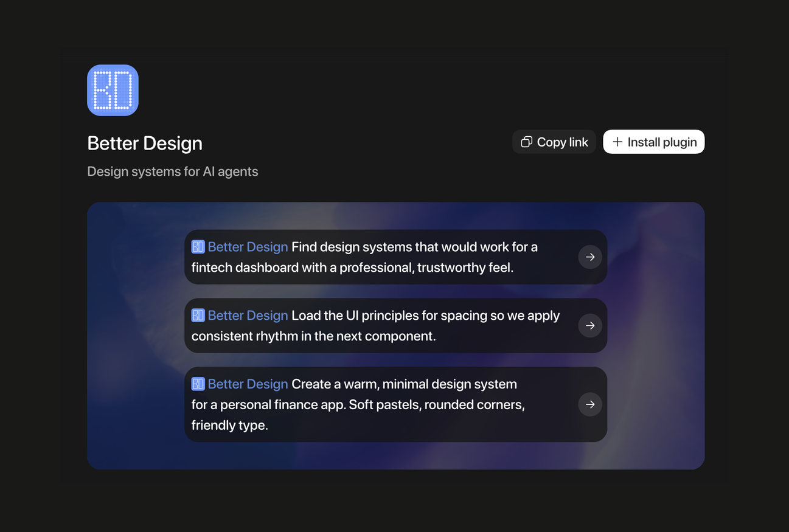The width and height of the screenshot is (789, 532).
Task: Click the 'Design systems for AI agents' subtitle
Action: click(173, 171)
